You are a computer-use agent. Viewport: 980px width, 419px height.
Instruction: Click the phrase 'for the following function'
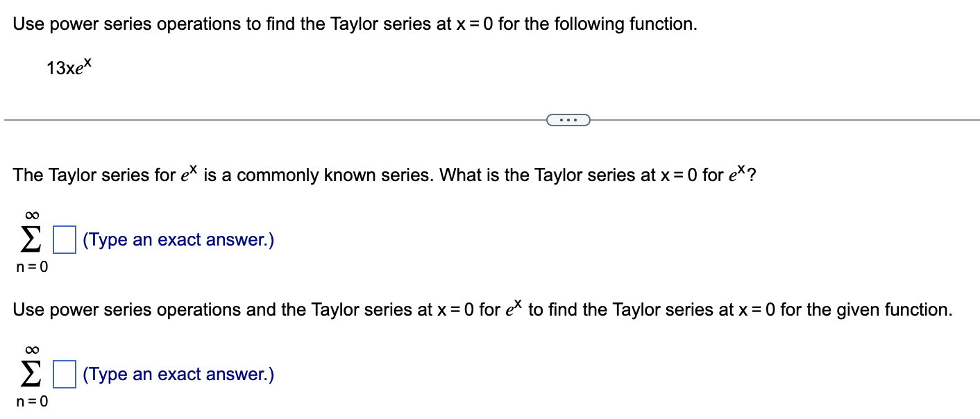(x=598, y=24)
